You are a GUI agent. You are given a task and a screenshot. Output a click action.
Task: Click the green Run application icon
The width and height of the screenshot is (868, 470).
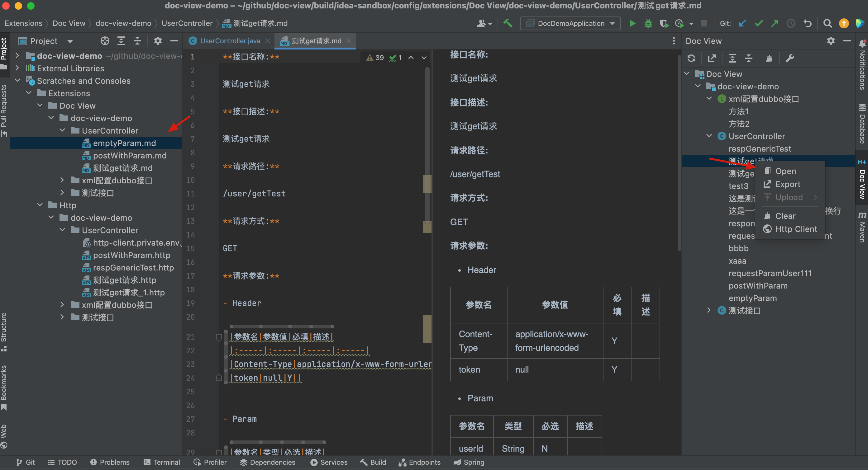632,23
